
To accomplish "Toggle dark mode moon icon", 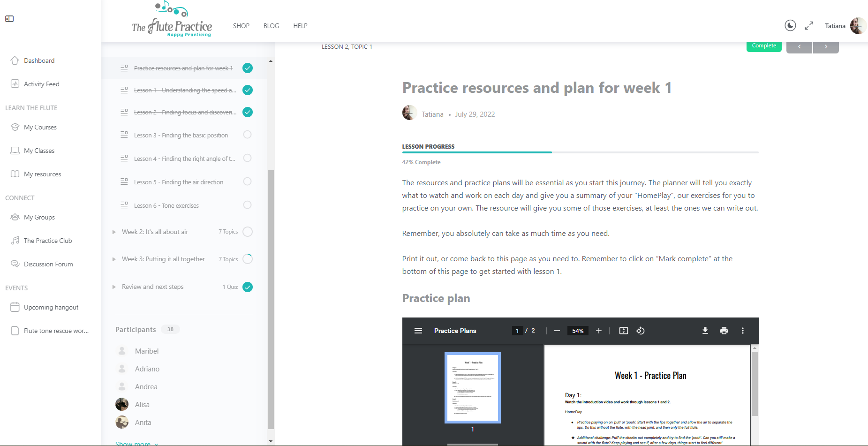I will pos(790,26).
